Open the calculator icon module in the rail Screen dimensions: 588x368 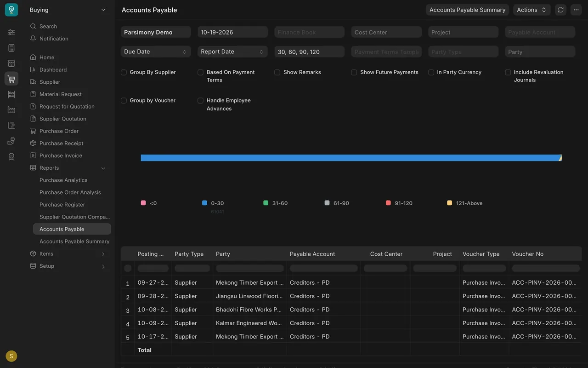(11, 48)
